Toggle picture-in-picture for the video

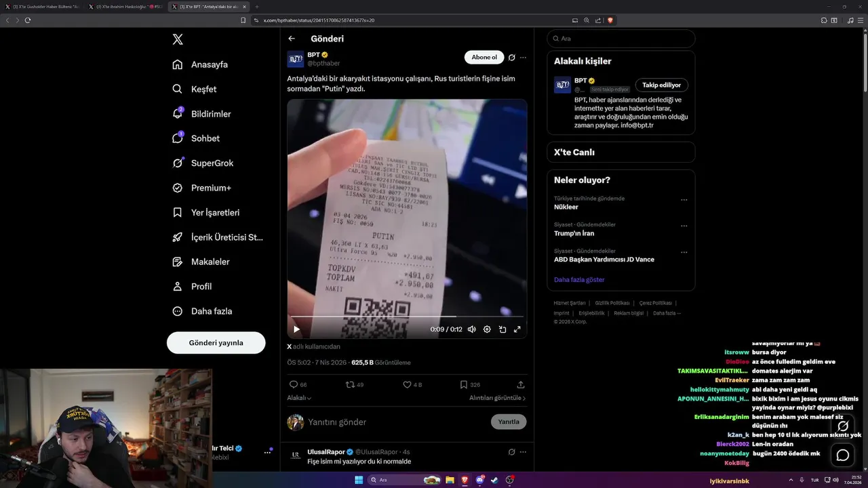click(x=502, y=329)
